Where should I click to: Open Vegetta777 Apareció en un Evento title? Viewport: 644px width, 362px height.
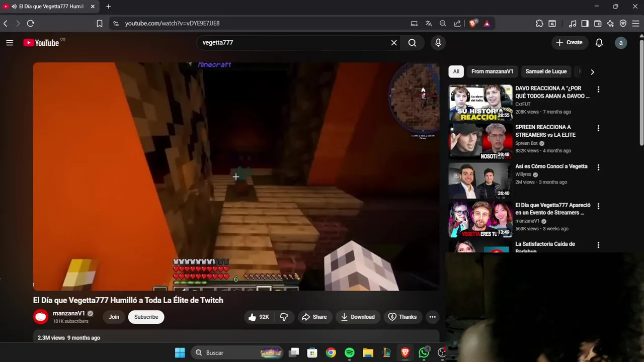point(553,209)
